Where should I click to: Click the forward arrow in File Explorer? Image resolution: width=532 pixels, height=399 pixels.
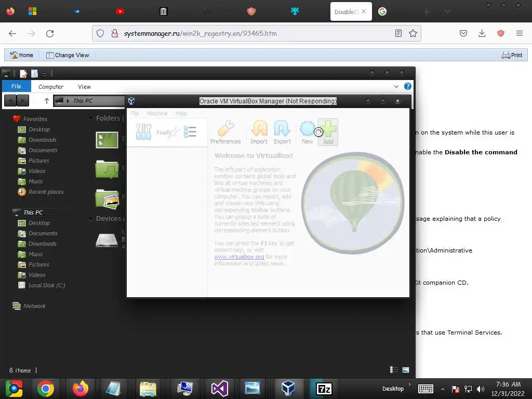click(x=23, y=101)
